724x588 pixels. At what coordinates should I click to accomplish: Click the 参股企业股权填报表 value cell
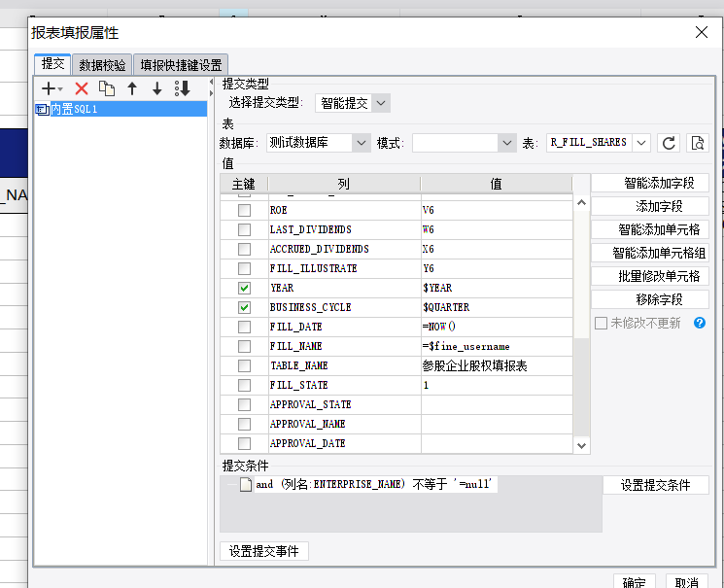click(x=497, y=365)
